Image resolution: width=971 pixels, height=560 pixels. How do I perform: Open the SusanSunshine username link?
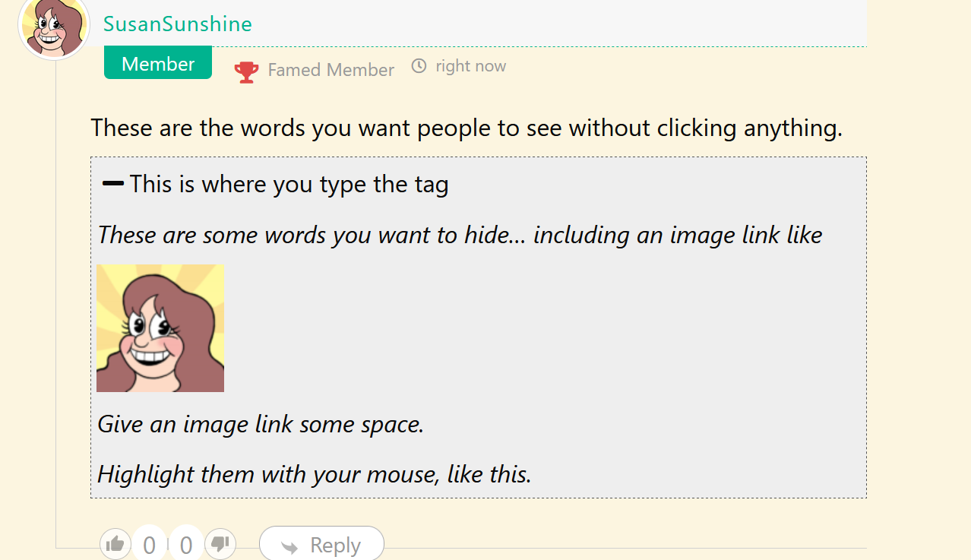[x=178, y=24]
